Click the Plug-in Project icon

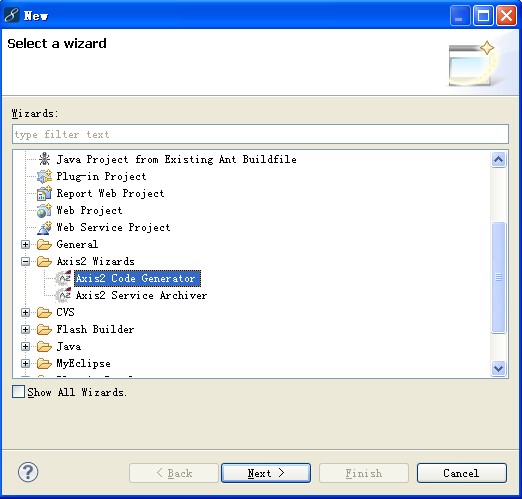(44, 176)
